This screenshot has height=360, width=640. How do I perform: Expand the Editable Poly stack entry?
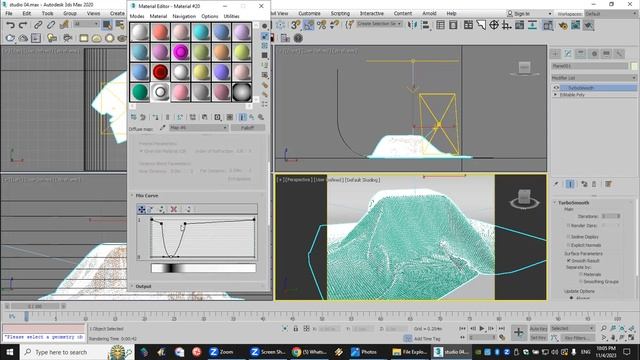tap(555, 95)
